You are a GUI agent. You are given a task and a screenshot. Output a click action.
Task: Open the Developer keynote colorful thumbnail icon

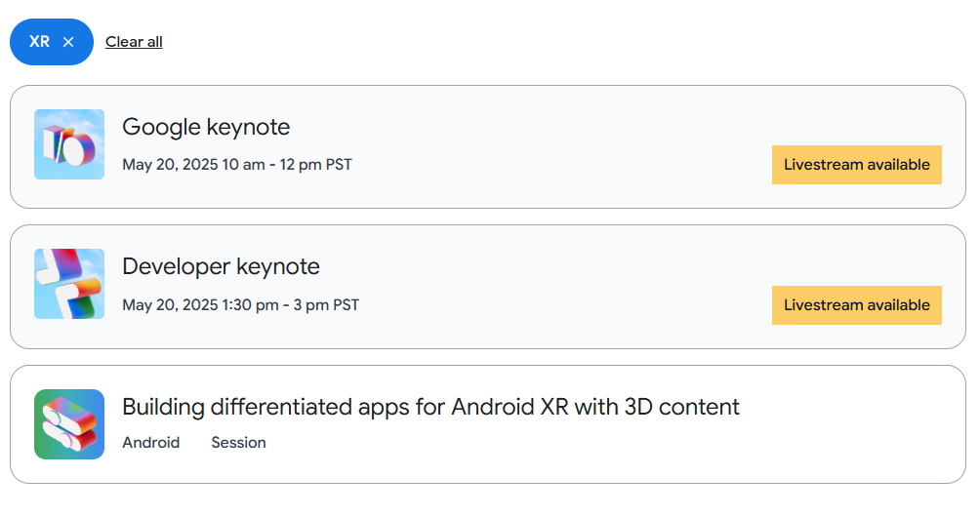tap(69, 284)
